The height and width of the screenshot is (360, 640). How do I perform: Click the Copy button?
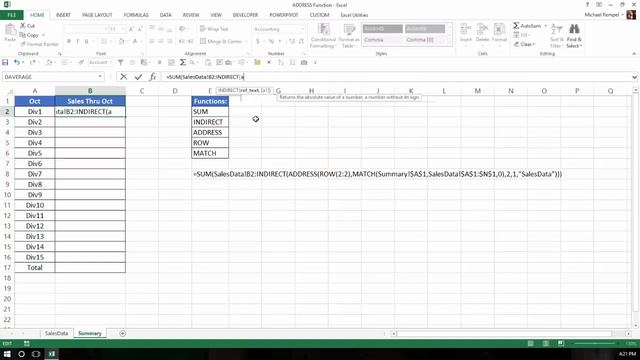pos(29,35)
